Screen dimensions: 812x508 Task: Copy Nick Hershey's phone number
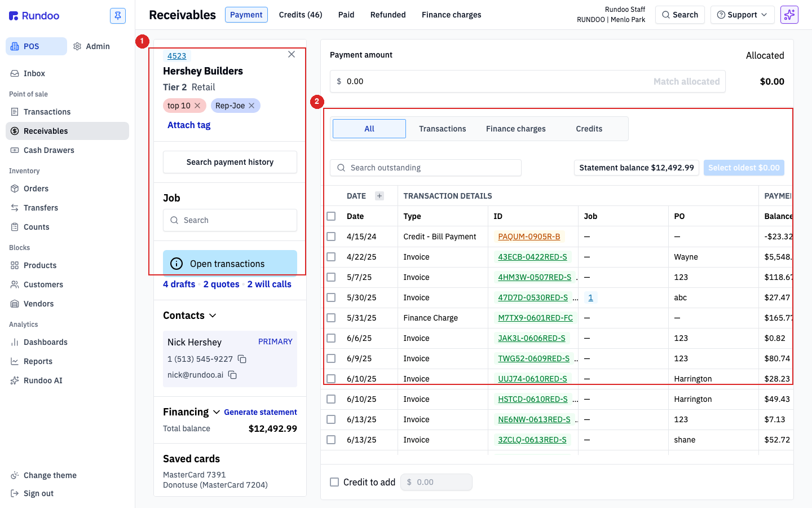coord(242,359)
